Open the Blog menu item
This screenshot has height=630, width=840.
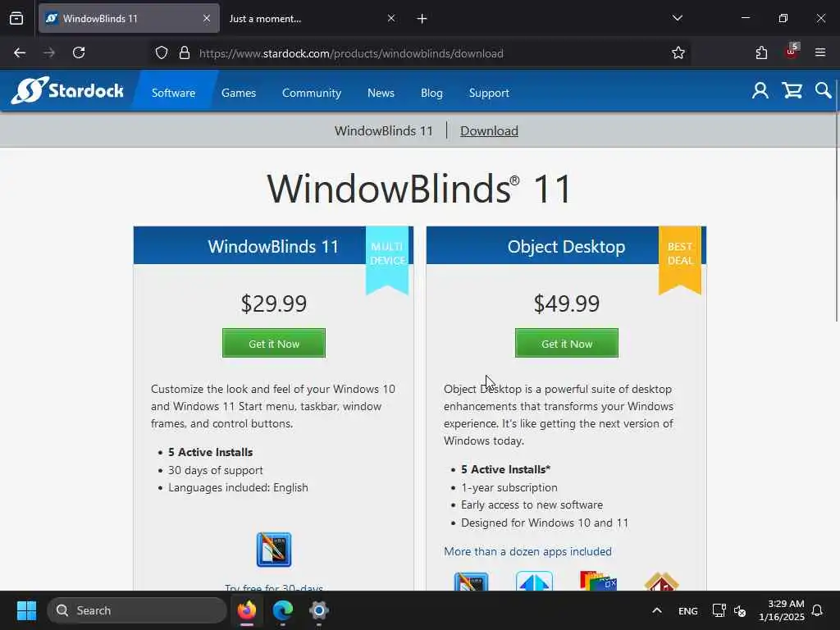431,93
